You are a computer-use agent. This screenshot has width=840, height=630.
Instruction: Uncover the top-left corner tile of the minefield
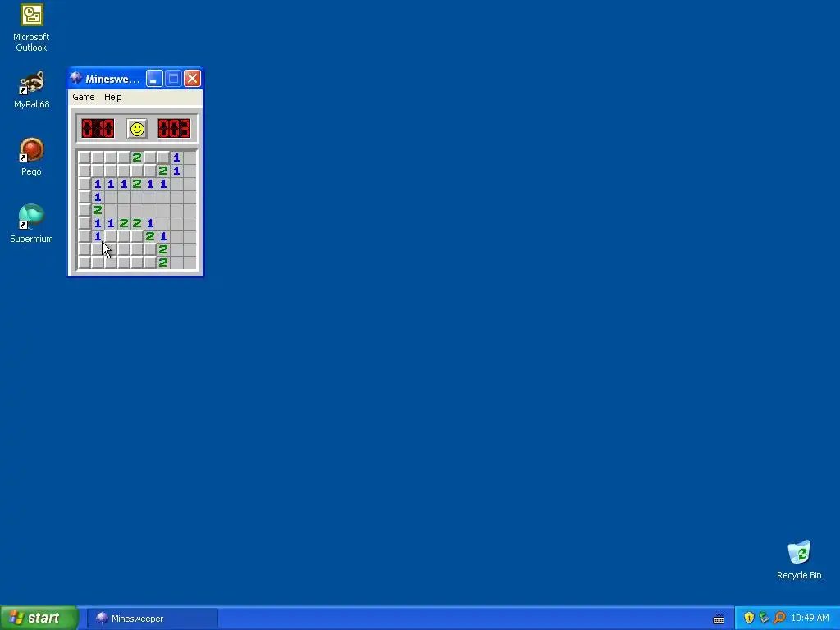click(84, 157)
